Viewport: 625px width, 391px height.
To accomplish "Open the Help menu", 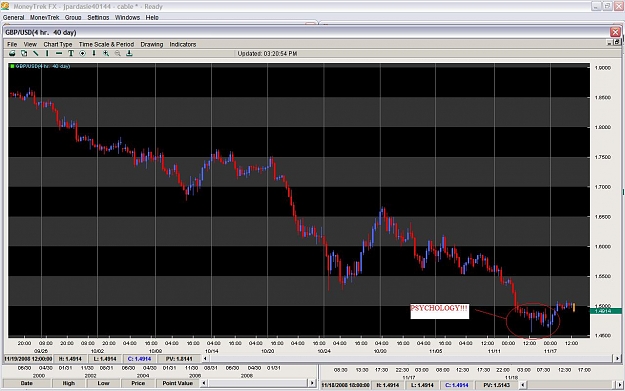I will (x=152, y=18).
